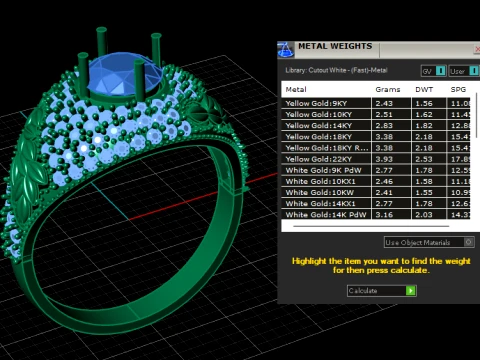Click the 2.53 DWT value
The width and height of the screenshot is (480, 360).
[x=424, y=159]
